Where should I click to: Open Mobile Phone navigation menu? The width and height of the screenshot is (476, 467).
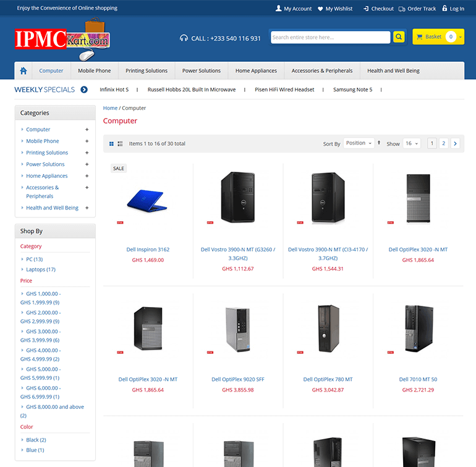tap(95, 70)
